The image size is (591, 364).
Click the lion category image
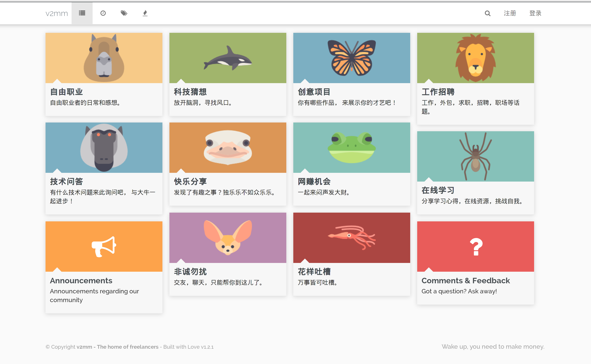pyautogui.click(x=475, y=58)
